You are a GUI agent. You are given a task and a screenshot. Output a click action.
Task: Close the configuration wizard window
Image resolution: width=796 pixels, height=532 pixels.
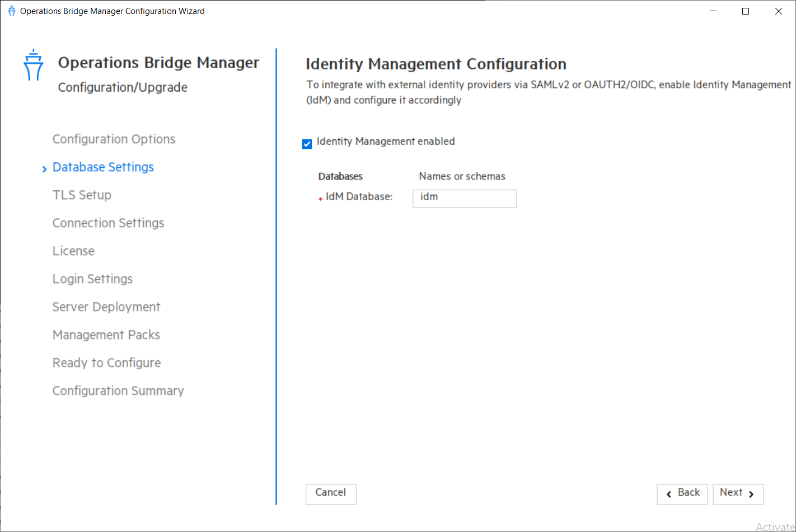click(779, 11)
